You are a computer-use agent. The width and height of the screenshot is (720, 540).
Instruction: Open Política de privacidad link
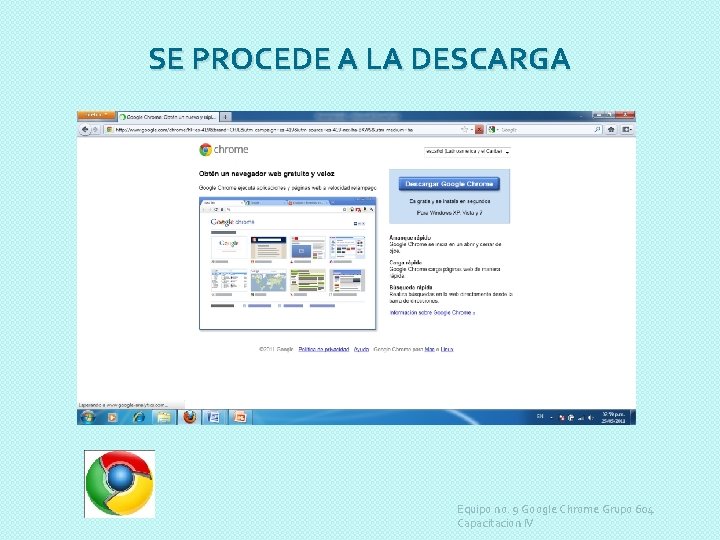[x=324, y=349]
